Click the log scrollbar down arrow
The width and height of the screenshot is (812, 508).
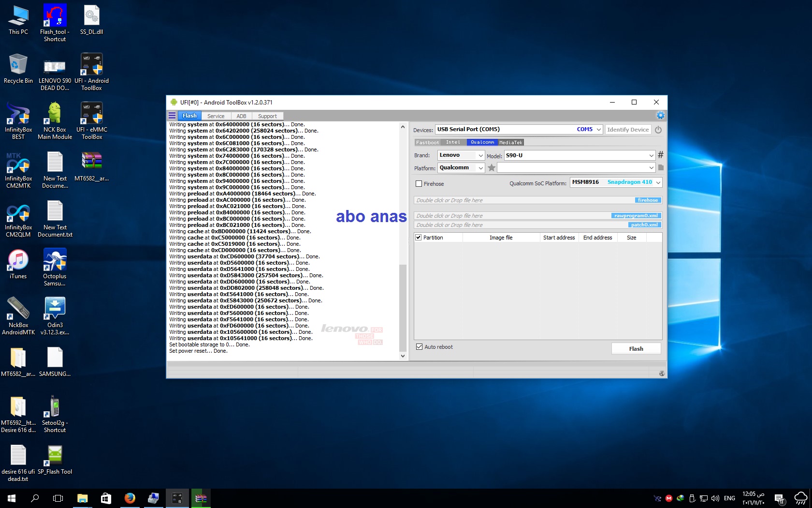[403, 356]
